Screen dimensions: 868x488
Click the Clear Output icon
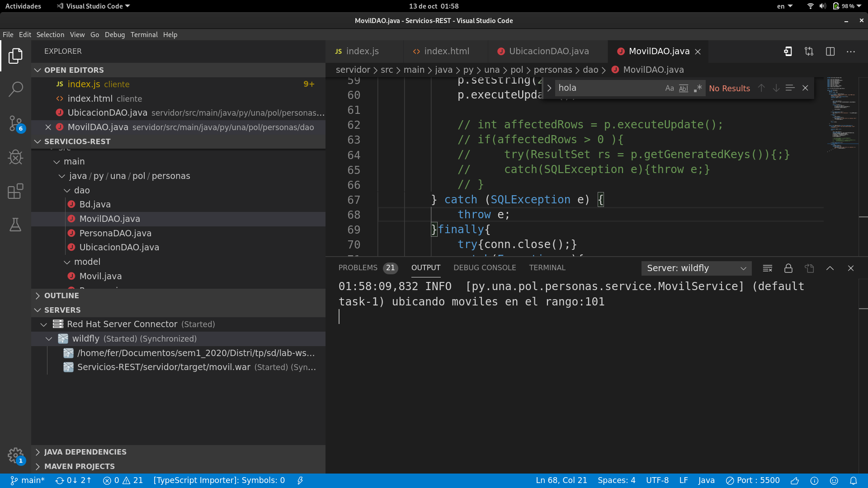tap(767, 268)
